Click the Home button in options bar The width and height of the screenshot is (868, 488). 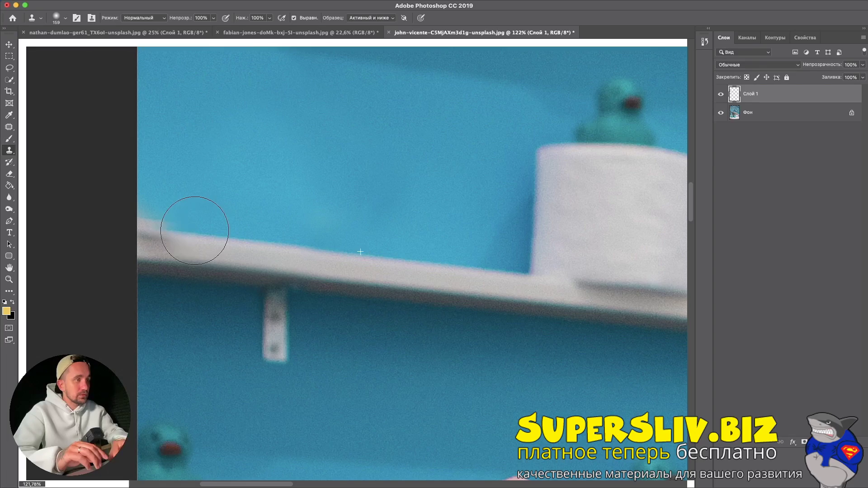tap(13, 18)
